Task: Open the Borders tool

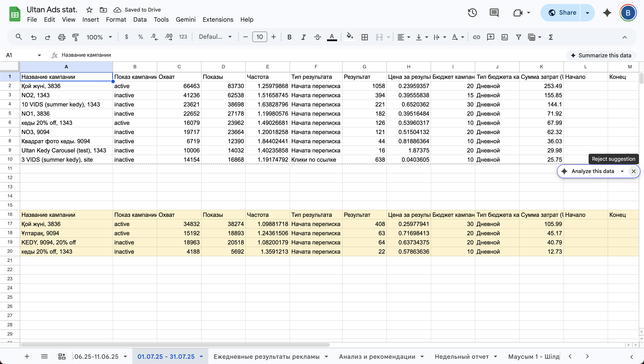Action: (365, 37)
